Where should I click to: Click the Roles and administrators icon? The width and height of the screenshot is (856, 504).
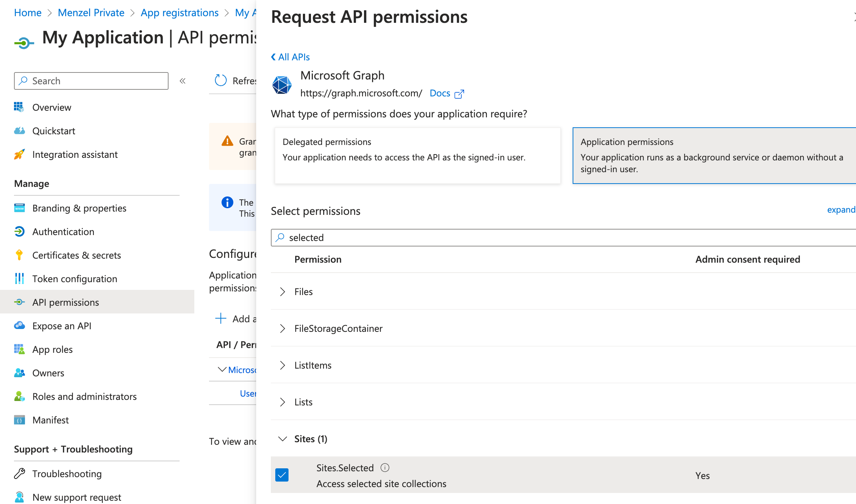tap(20, 397)
